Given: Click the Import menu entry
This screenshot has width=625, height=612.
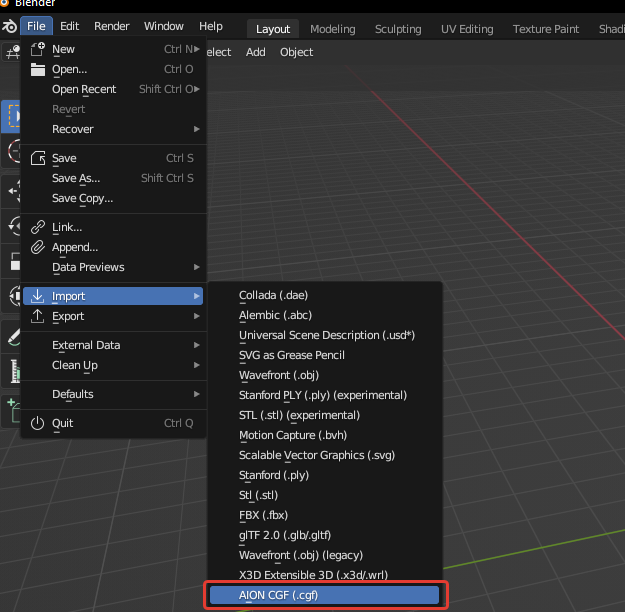Looking at the screenshot, I should coord(114,296).
